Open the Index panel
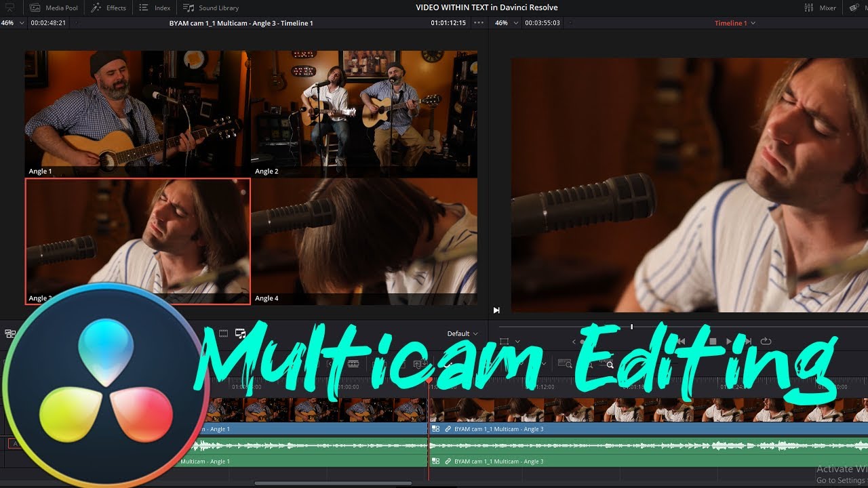The height and width of the screenshot is (488, 868). point(155,7)
